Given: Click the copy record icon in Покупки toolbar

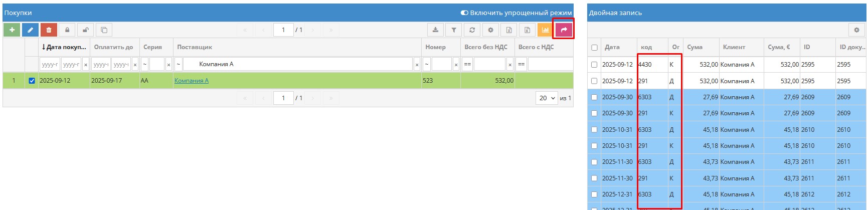Looking at the screenshot, I should pyautogui.click(x=104, y=30).
